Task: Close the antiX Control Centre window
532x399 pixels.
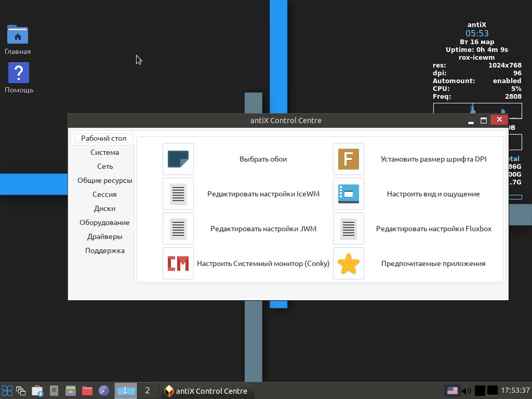Action: (x=499, y=119)
